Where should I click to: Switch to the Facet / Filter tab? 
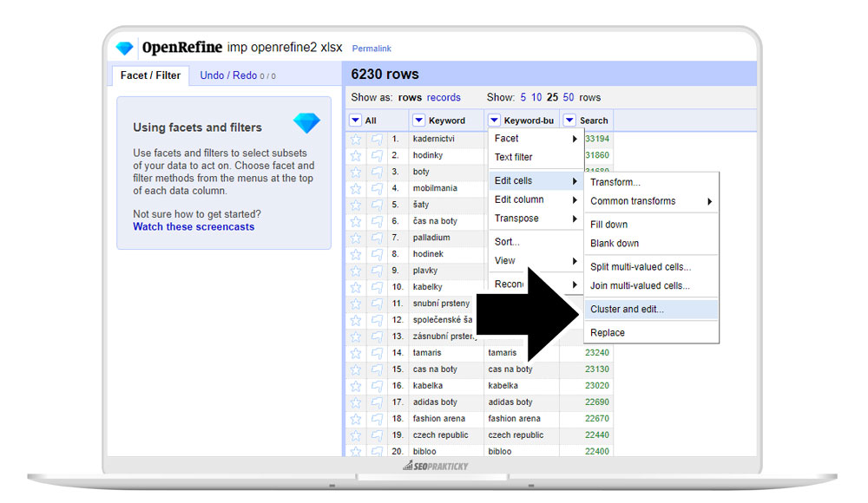(x=150, y=75)
